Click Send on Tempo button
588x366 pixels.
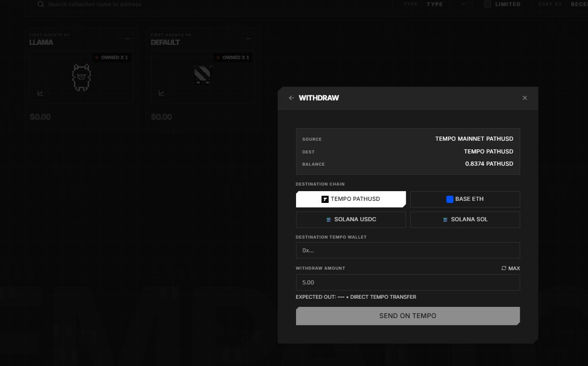pyautogui.click(x=408, y=316)
